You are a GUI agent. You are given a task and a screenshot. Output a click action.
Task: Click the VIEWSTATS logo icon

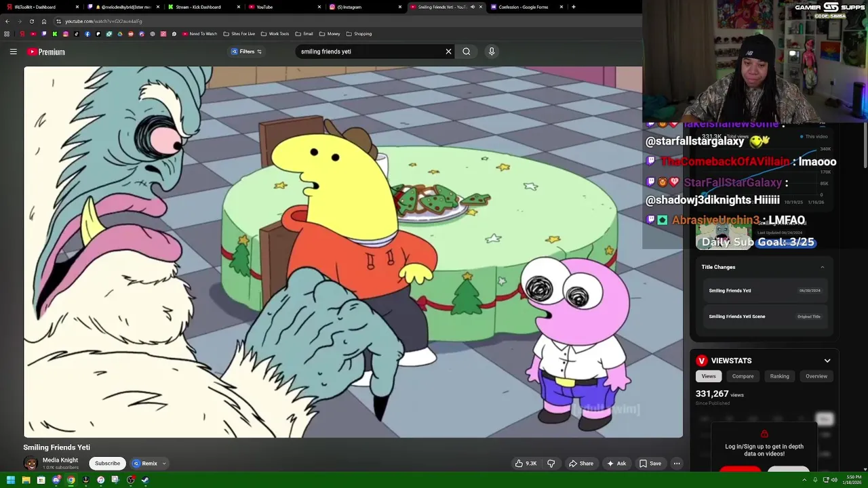[x=702, y=361]
